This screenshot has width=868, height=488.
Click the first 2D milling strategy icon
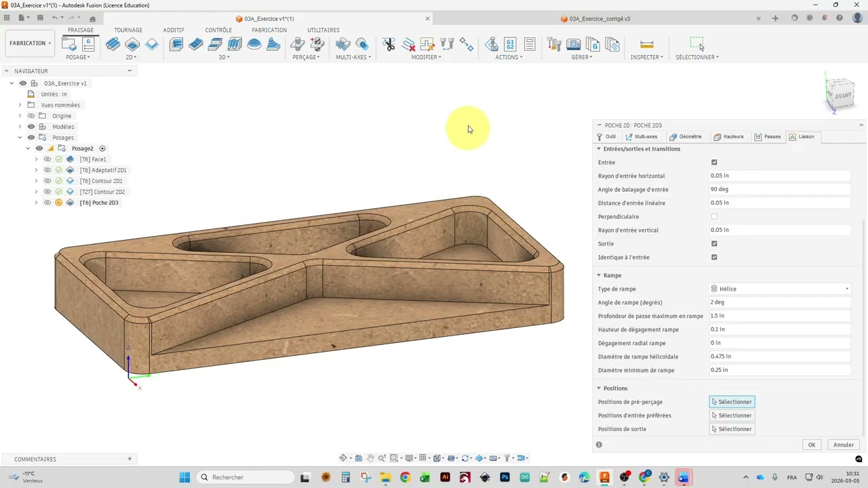[x=113, y=45]
